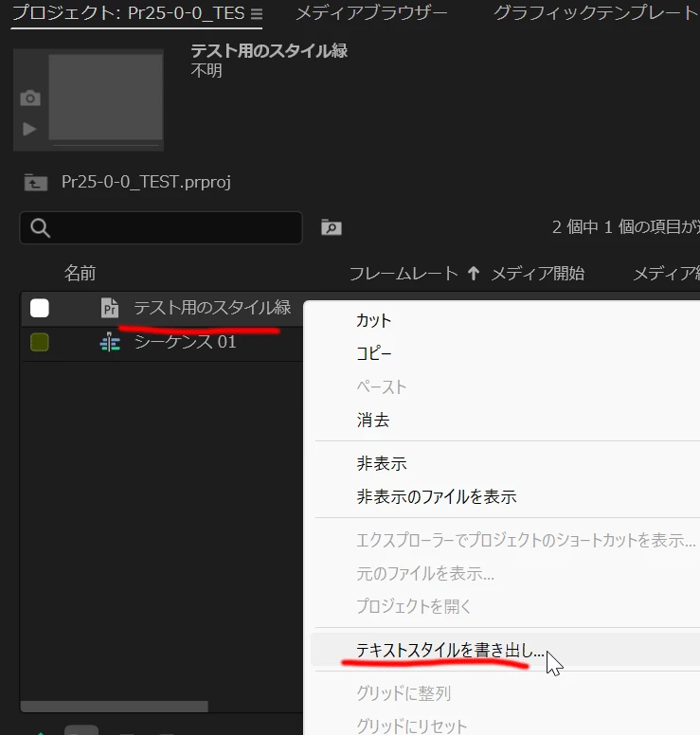
Task: Choose ペースト from the context menu
Action: point(381,386)
